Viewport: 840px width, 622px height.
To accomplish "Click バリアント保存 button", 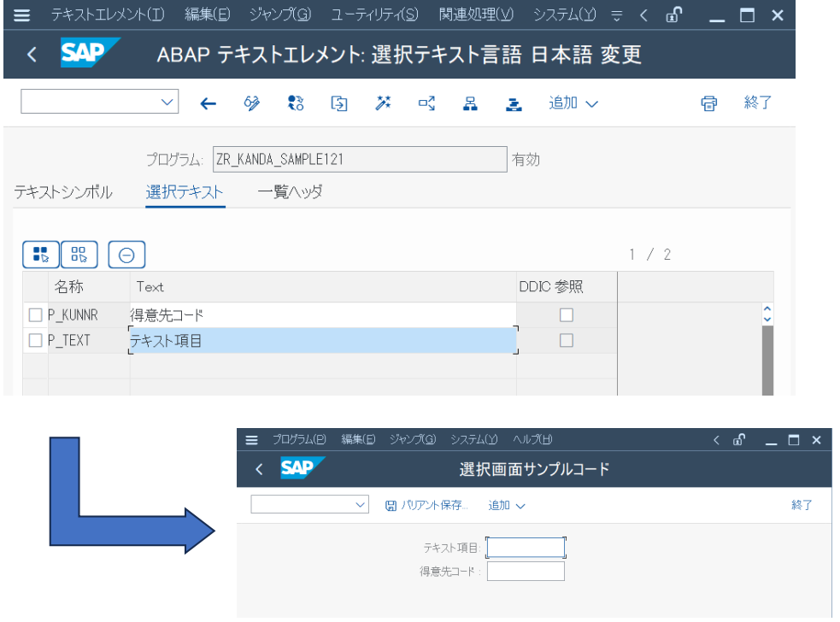I will click(x=426, y=505).
